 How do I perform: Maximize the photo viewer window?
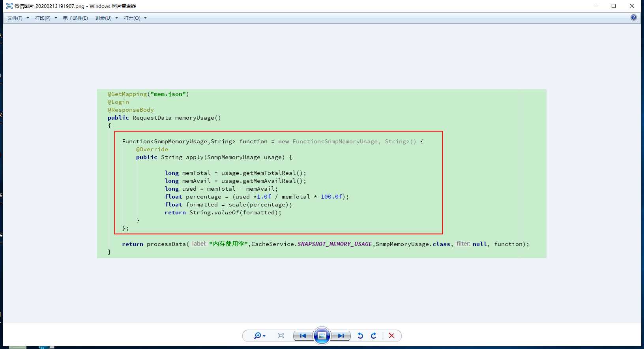tap(614, 6)
